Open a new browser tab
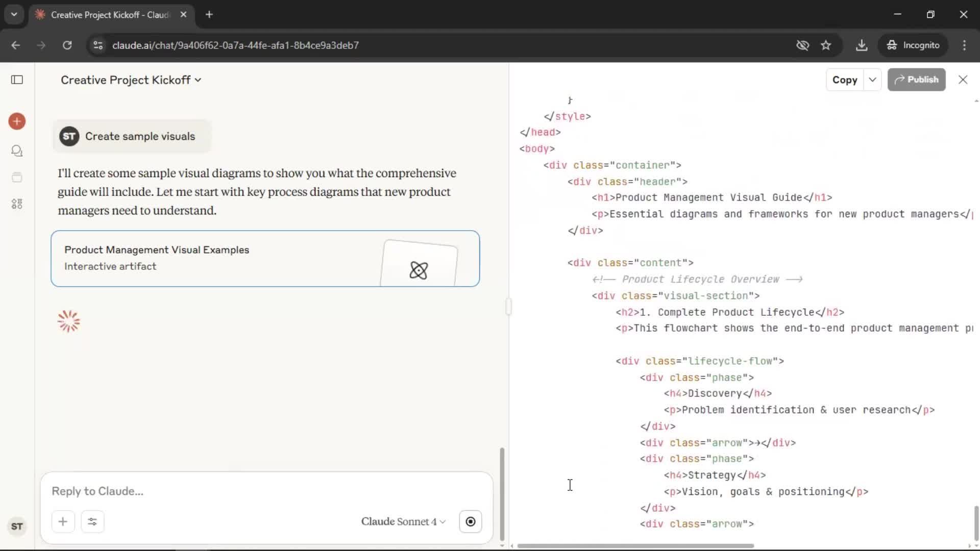Image resolution: width=980 pixels, height=551 pixels. [x=209, y=15]
